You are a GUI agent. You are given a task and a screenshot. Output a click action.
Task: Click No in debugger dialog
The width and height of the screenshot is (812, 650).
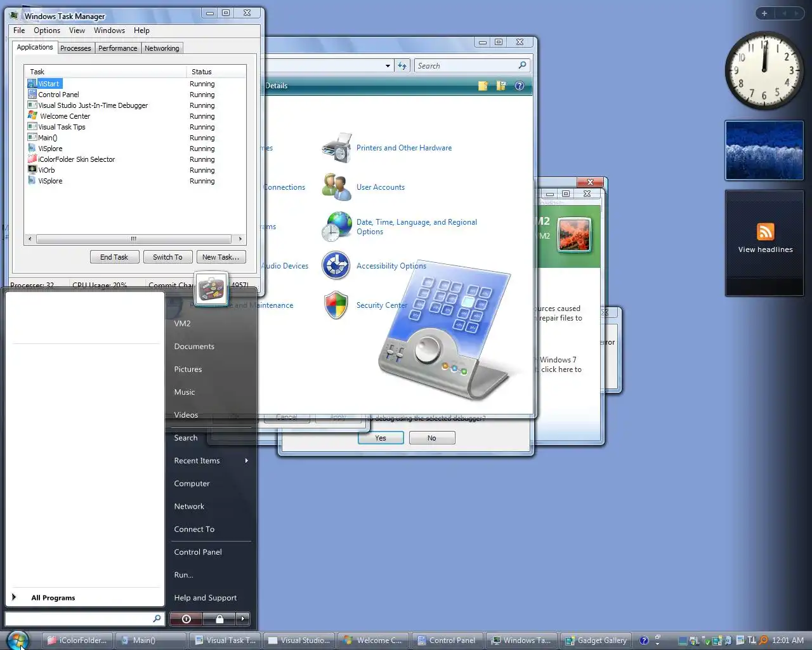(432, 438)
